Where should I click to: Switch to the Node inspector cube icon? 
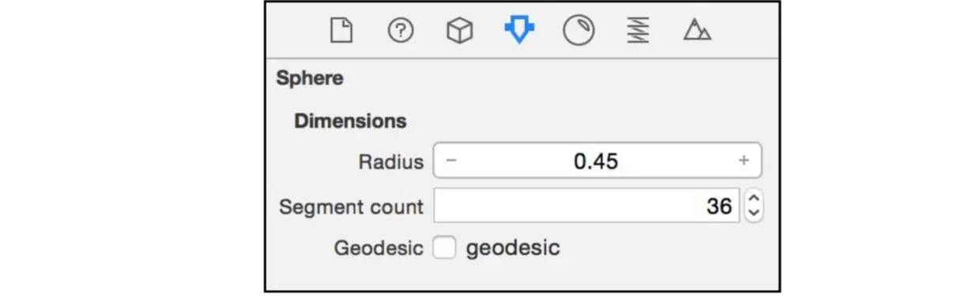460,32
